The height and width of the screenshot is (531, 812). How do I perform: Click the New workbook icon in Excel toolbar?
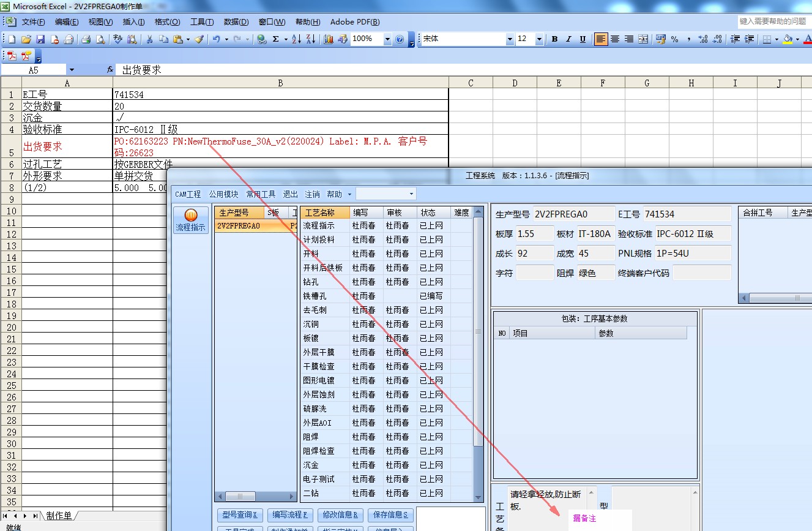pos(12,39)
